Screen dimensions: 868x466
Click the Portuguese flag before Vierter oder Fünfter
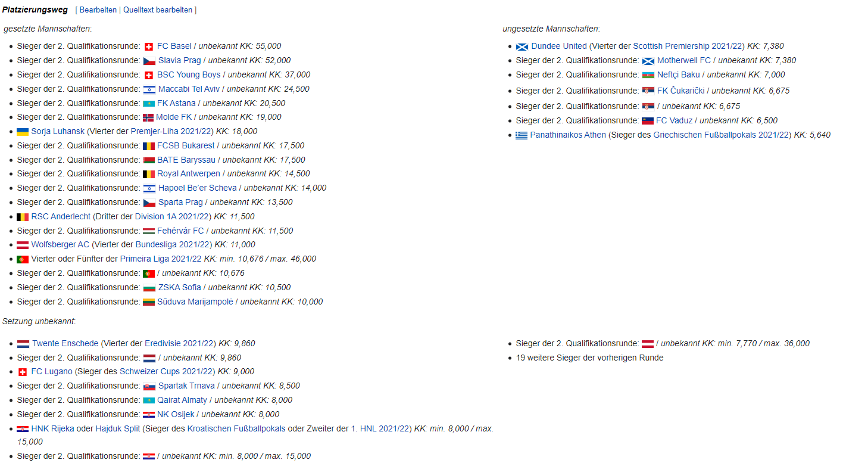23,259
